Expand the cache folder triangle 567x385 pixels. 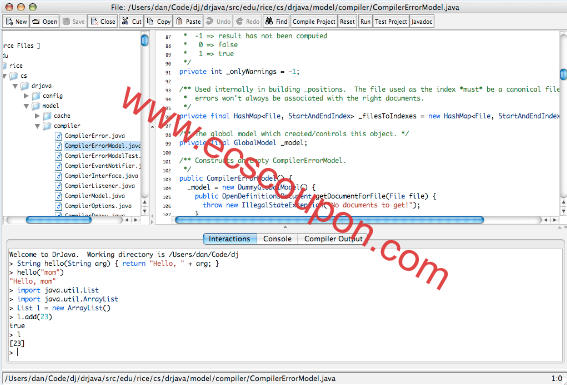37,116
